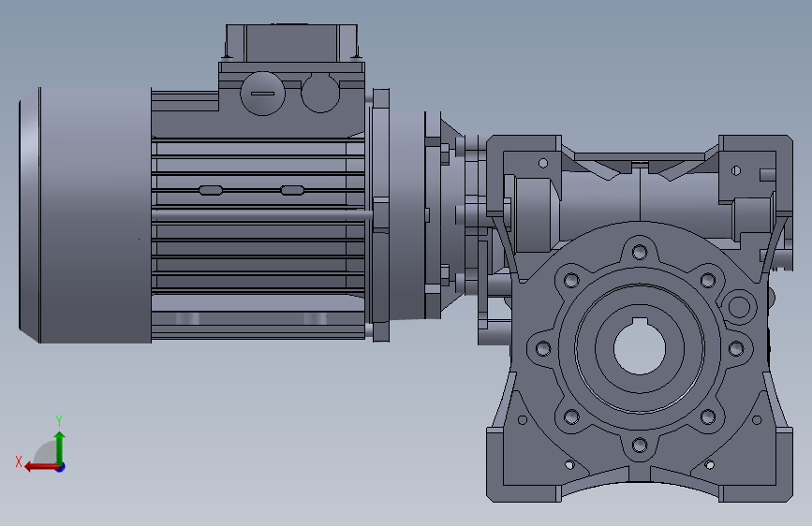Pick the round oil plug beside the output flange
The width and height of the screenshot is (812, 526).
tap(739, 306)
